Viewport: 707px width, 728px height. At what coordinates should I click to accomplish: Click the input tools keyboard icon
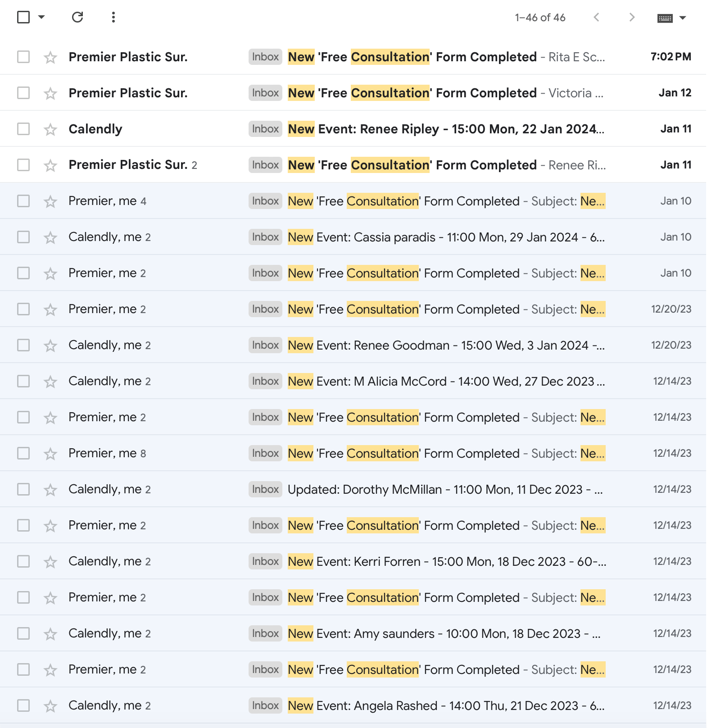pyautogui.click(x=665, y=18)
